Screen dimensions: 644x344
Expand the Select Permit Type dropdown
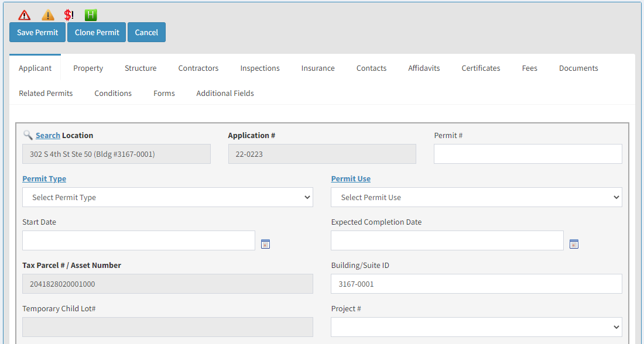[167, 198]
